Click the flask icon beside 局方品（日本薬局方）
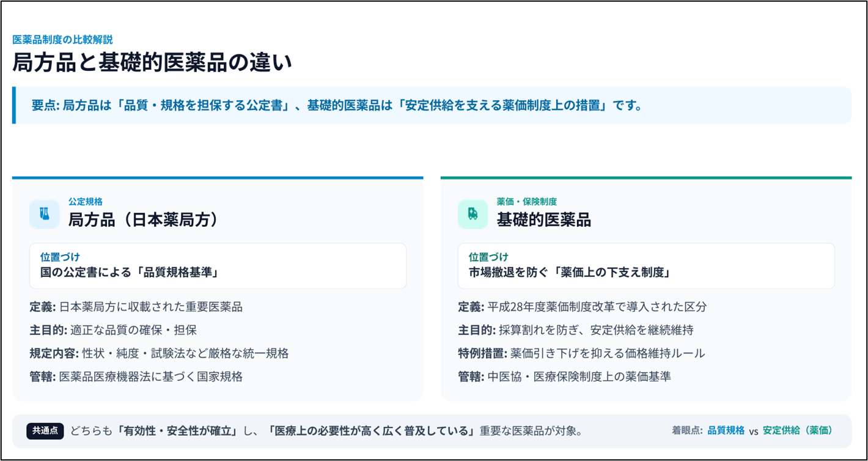 pos(44,214)
